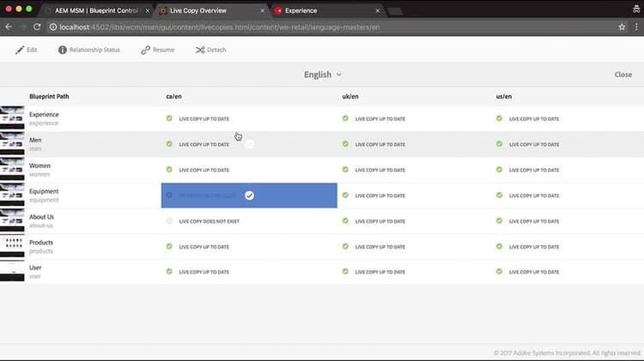Click the Women row title
Viewport: 644px width, 361px height.
click(x=39, y=165)
